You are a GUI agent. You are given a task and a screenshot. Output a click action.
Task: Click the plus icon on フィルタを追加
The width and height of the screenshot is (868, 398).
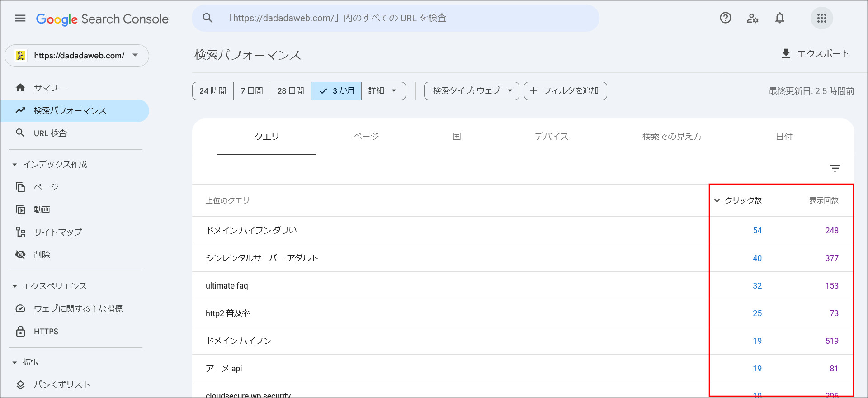[x=533, y=90]
